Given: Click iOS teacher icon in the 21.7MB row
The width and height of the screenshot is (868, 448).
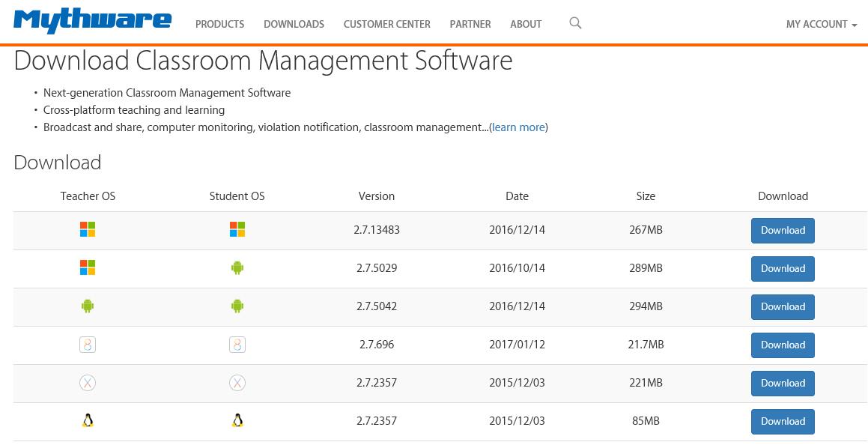Looking at the screenshot, I should pos(88,345).
